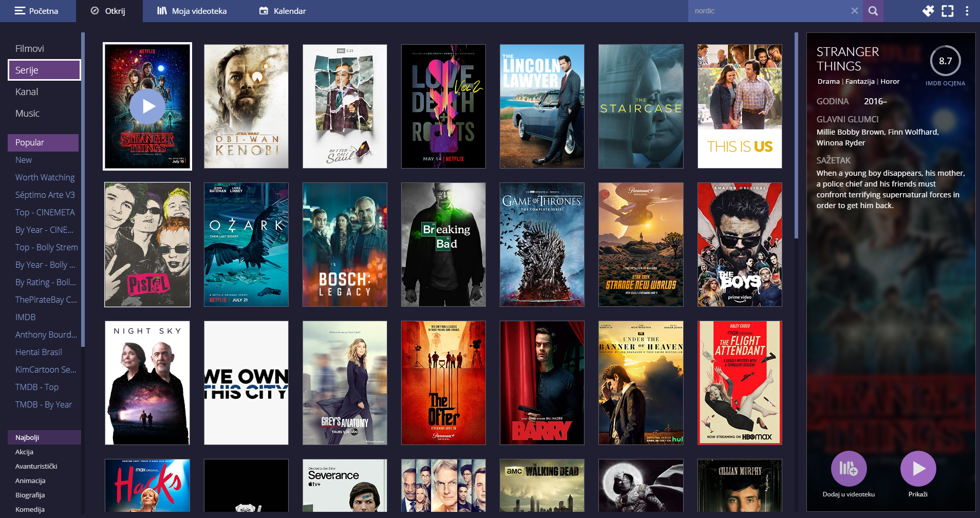Open We Own This City poster

pos(246,383)
